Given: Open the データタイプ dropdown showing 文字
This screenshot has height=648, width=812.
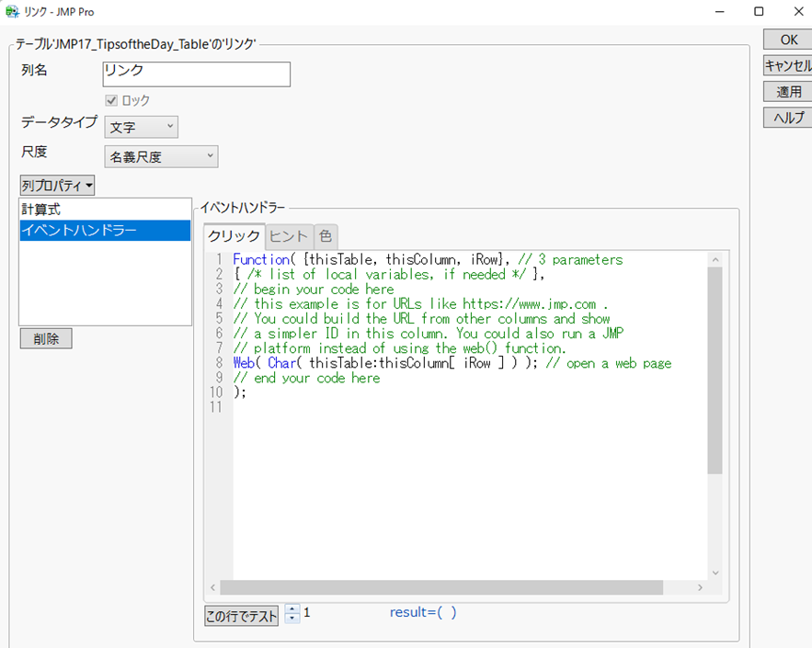Looking at the screenshot, I should point(141,127).
